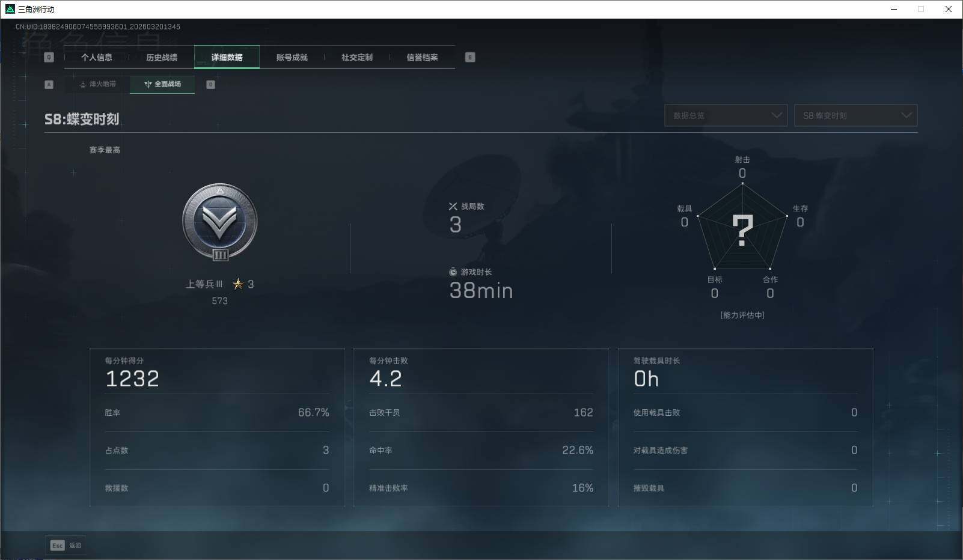Viewport: 963px width, 560px height.
Task: Click the 38min playtime value
Action: 481,291
